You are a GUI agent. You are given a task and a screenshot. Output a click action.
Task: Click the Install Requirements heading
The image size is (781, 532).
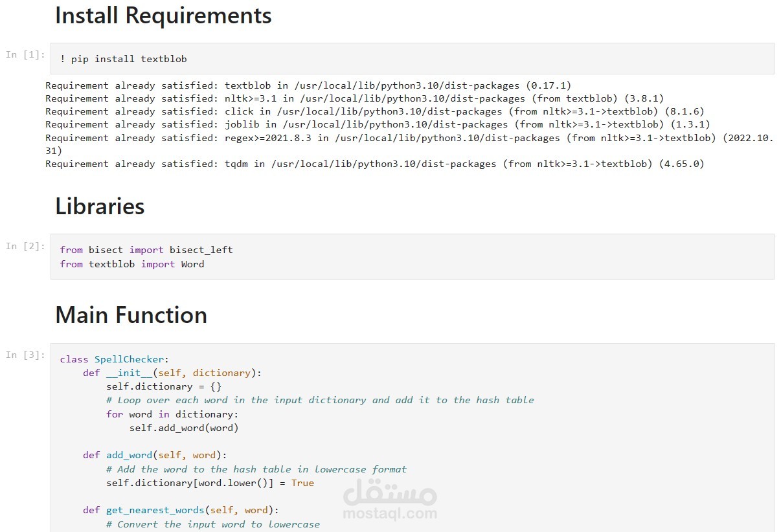click(163, 16)
